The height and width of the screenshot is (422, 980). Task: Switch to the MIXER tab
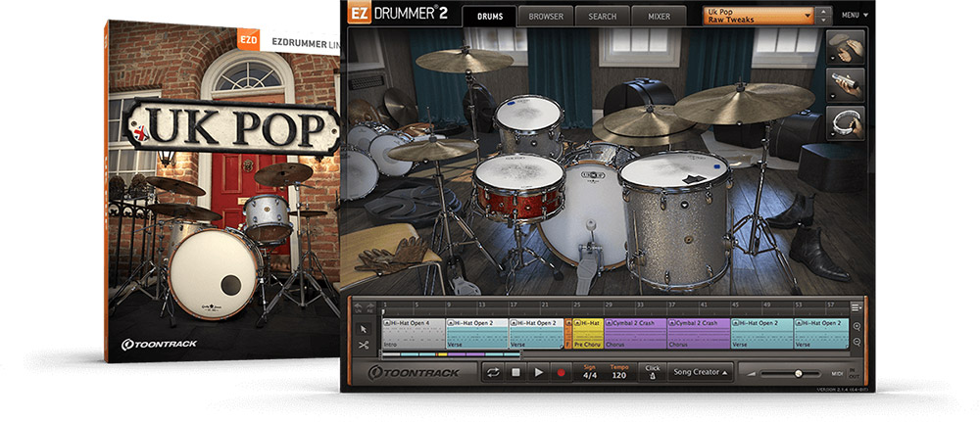[659, 17]
